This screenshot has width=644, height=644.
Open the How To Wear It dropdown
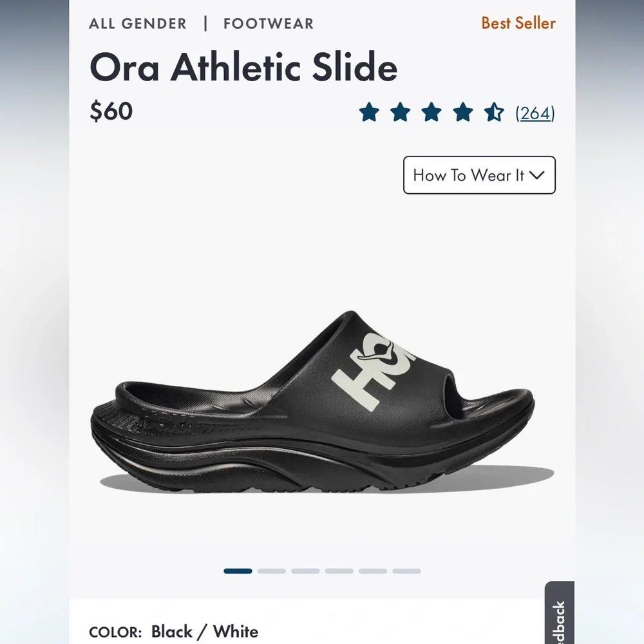(x=478, y=175)
